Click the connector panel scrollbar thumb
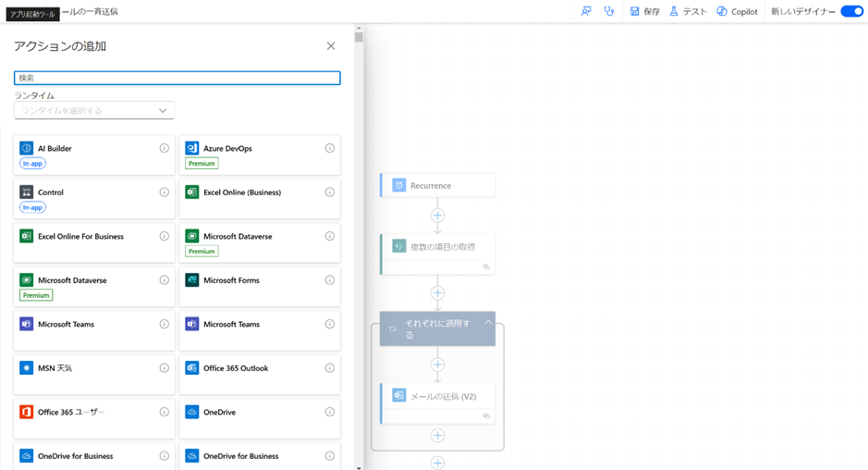 tap(359, 37)
